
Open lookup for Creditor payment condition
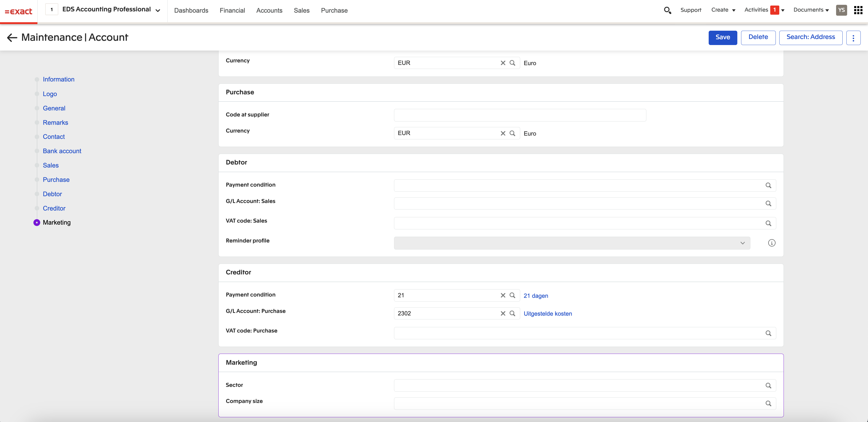(512, 295)
